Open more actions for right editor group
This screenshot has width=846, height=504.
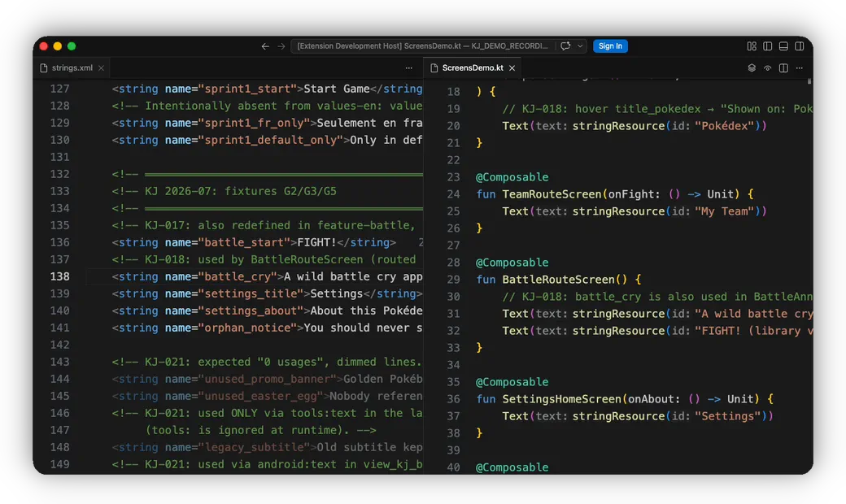click(800, 68)
